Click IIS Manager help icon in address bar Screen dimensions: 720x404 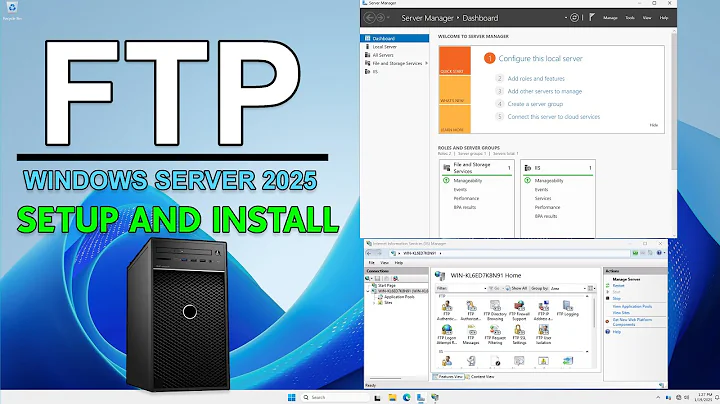click(x=659, y=253)
